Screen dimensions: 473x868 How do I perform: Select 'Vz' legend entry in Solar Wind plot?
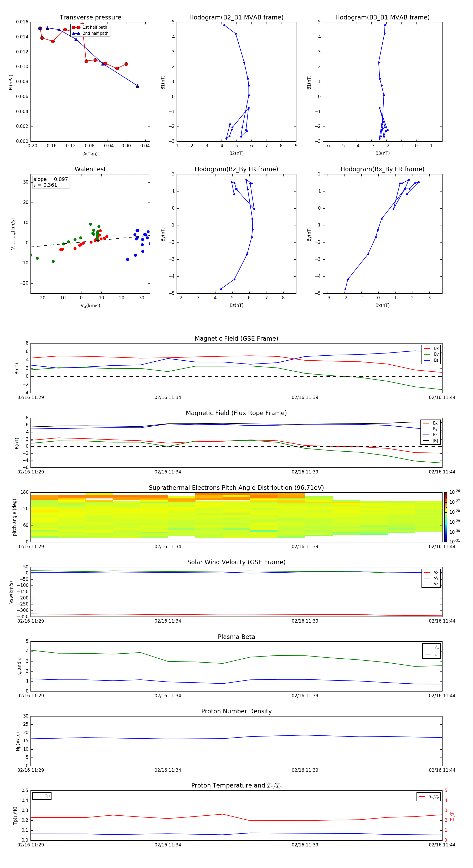pos(431,584)
